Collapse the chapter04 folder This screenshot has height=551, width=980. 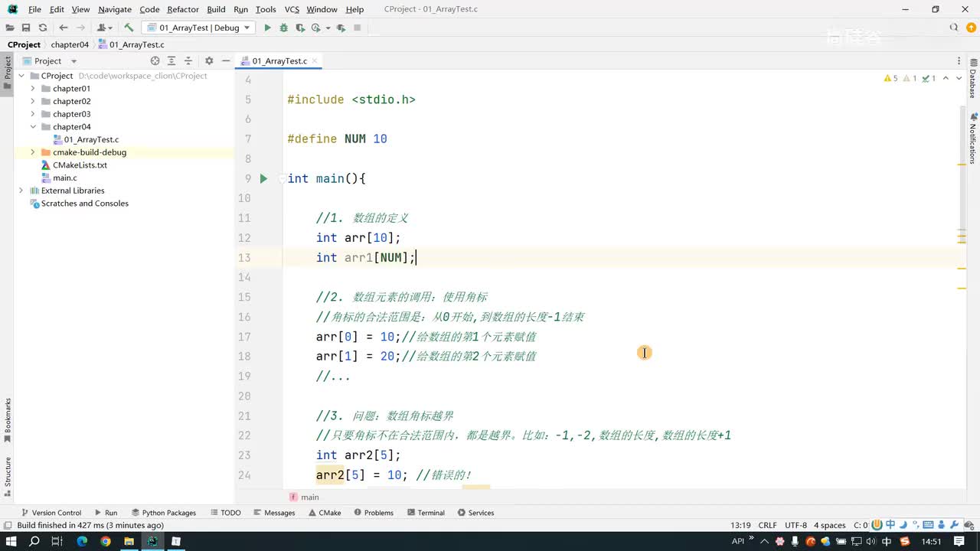pos(33,127)
